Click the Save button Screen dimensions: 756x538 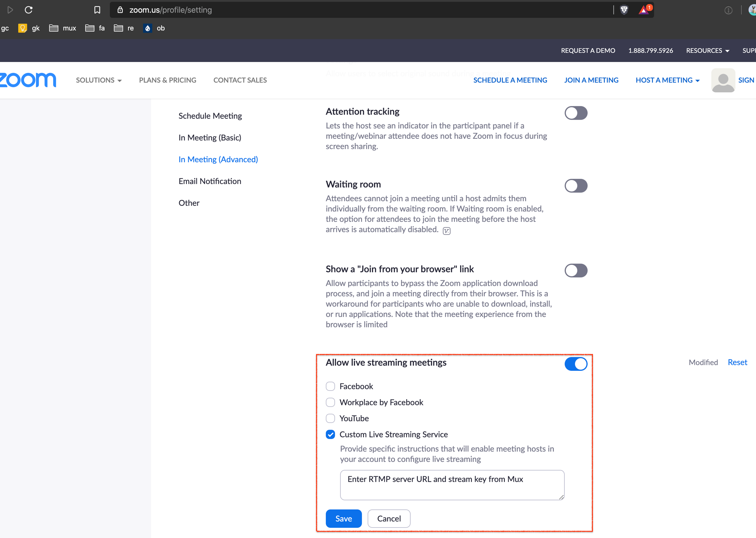343,519
